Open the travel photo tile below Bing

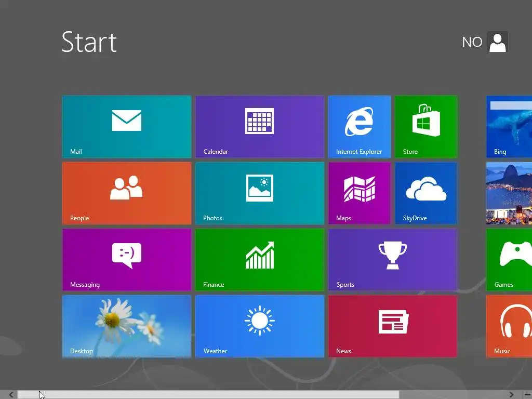pos(509,193)
